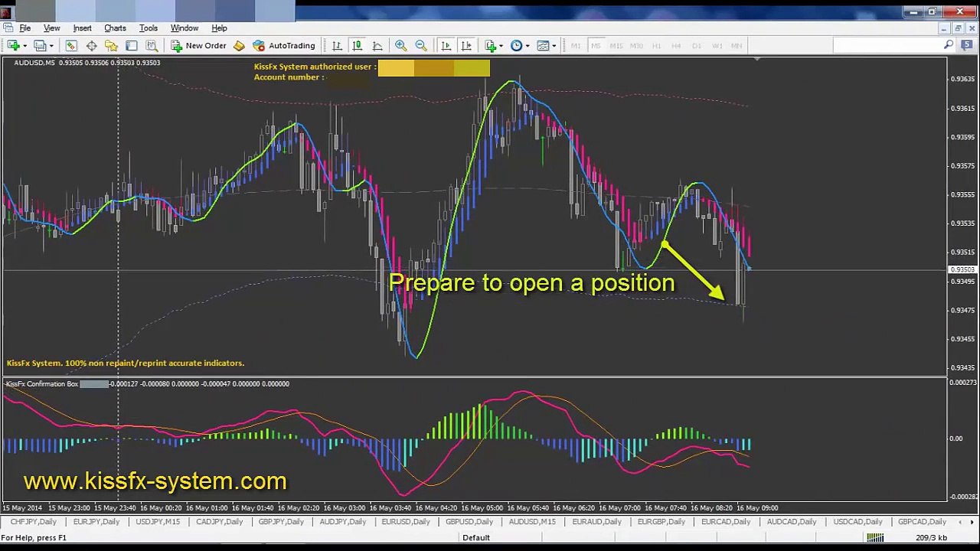
Task: Switch to EURUSD,Daily chart tab
Action: tap(406, 522)
